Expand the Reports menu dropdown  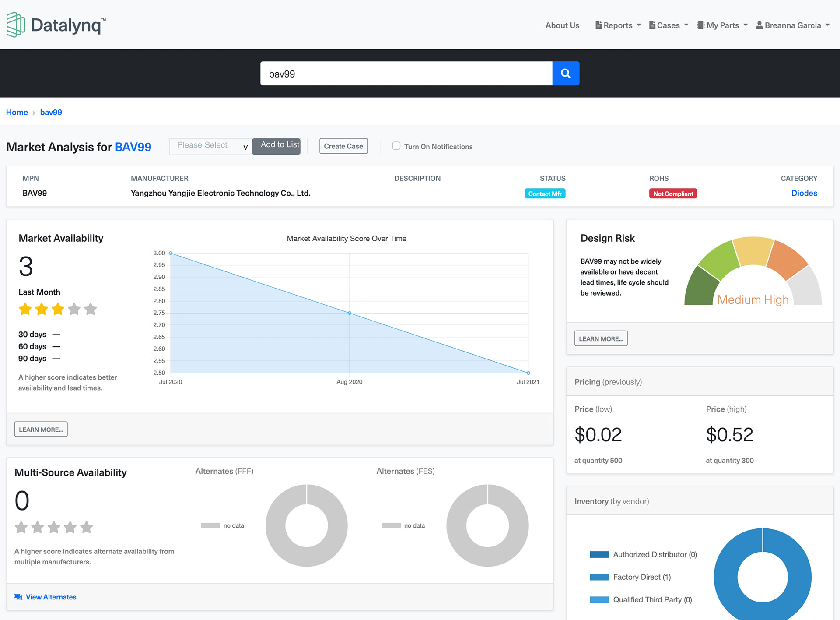639,25
